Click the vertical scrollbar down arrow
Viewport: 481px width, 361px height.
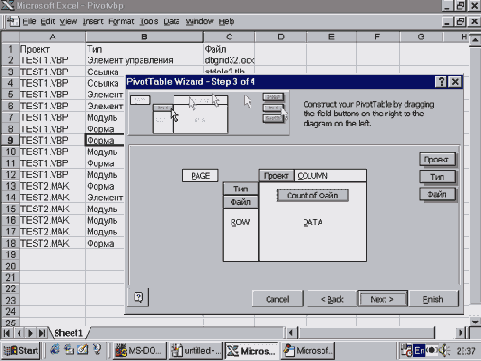pyautogui.click(x=475, y=321)
